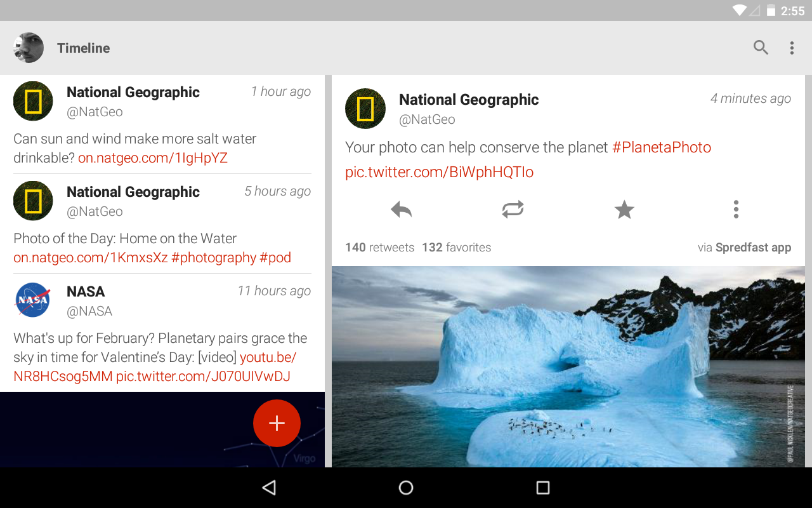Compose a new tweet with the red plus button
Viewport: 812px width, 508px height.
(277, 423)
